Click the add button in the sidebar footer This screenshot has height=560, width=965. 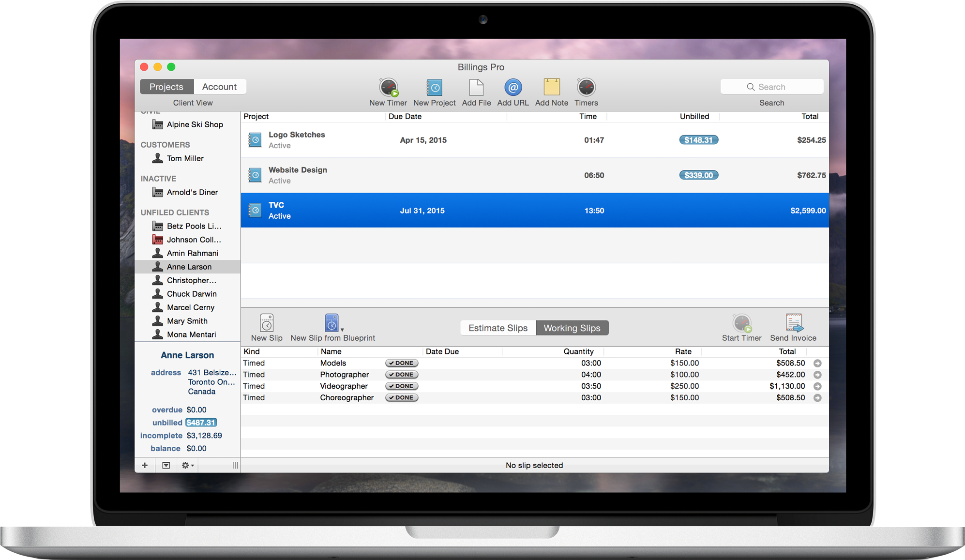144,465
